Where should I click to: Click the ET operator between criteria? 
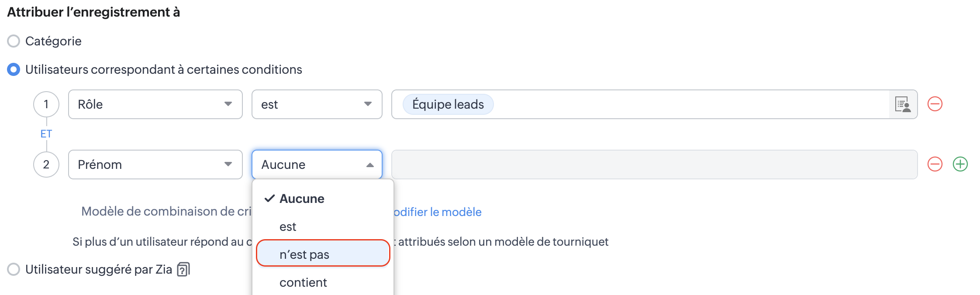click(46, 134)
